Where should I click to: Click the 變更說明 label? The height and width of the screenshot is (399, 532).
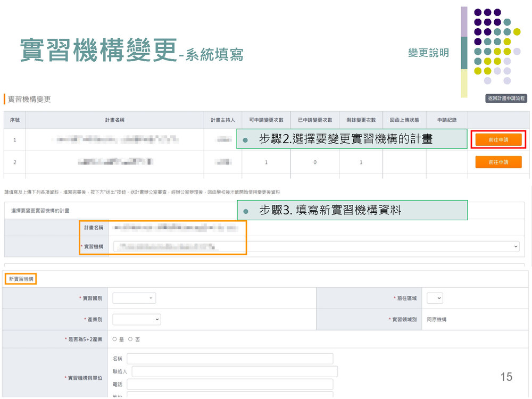pos(428,53)
